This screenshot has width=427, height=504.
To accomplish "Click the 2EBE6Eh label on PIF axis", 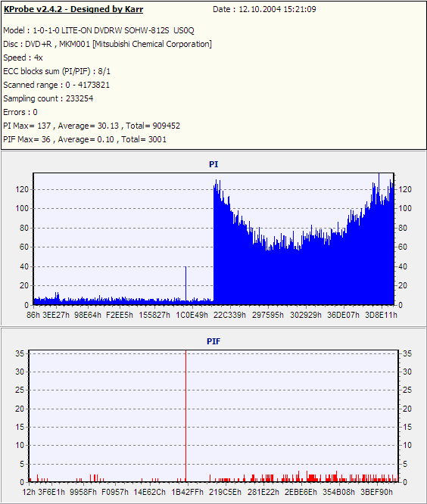I will (x=301, y=493).
